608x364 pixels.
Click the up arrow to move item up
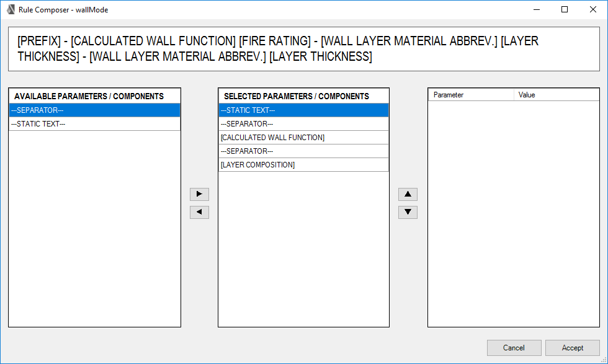tap(408, 194)
